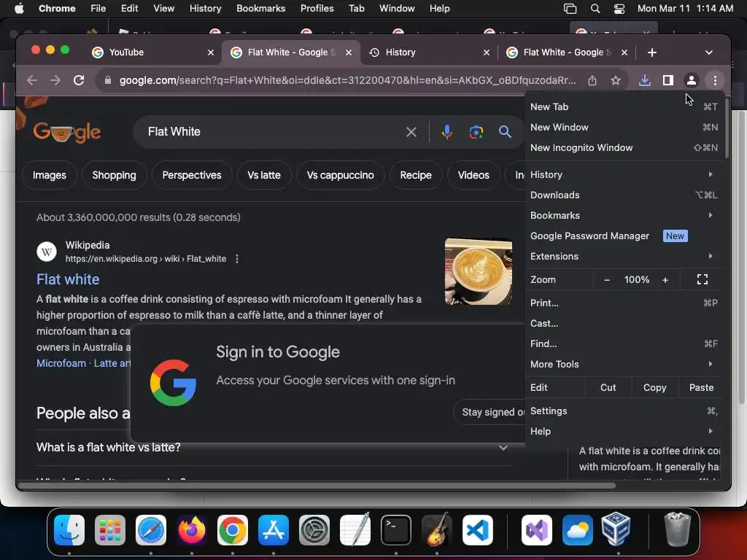Open Spotlight search in menu bar
The width and height of the screenshot is (747, 560).
coord(595,9)
